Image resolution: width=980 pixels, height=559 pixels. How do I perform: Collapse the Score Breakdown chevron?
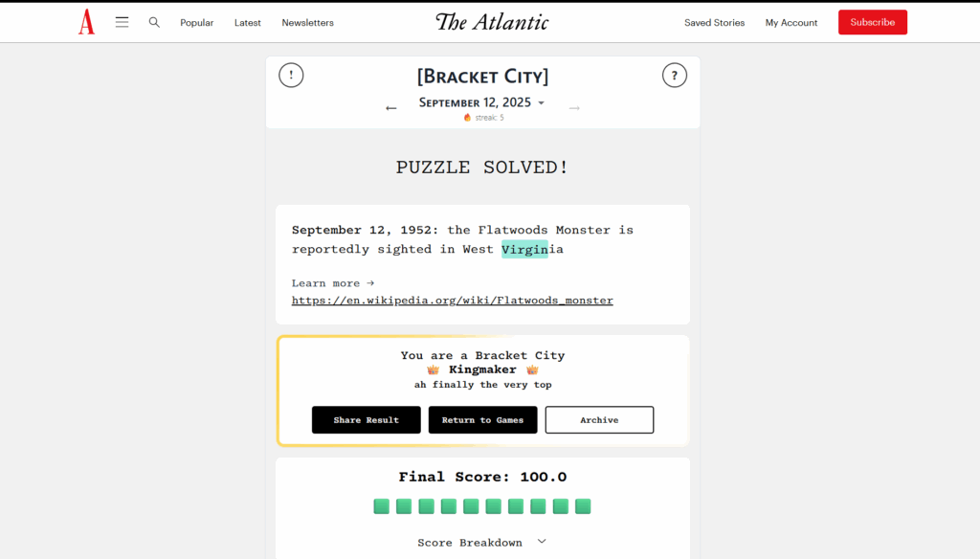(x=542, y=541)
